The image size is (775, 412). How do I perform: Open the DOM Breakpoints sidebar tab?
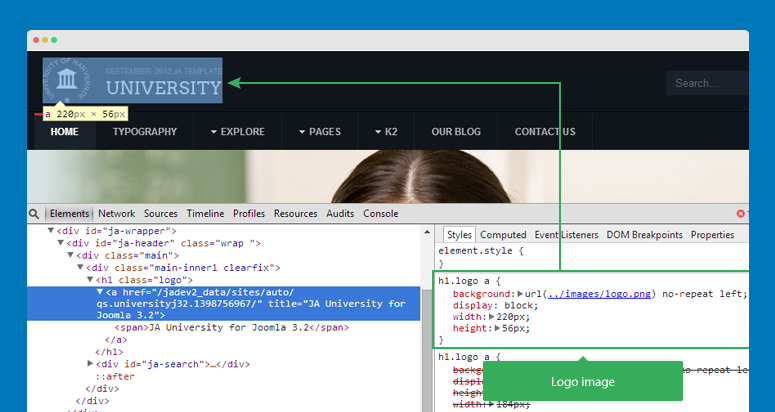click(x=645, y=235)
